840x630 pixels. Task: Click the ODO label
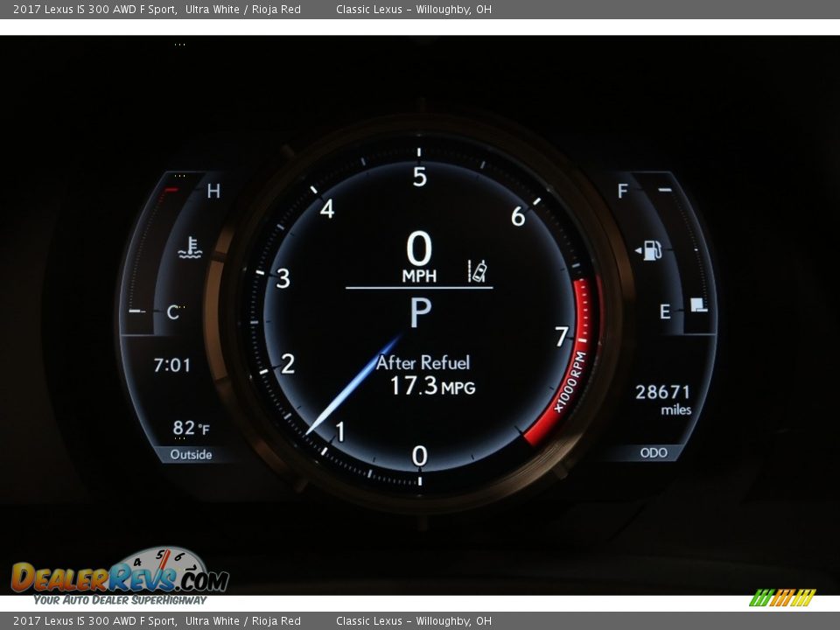[x=653, y=452]
